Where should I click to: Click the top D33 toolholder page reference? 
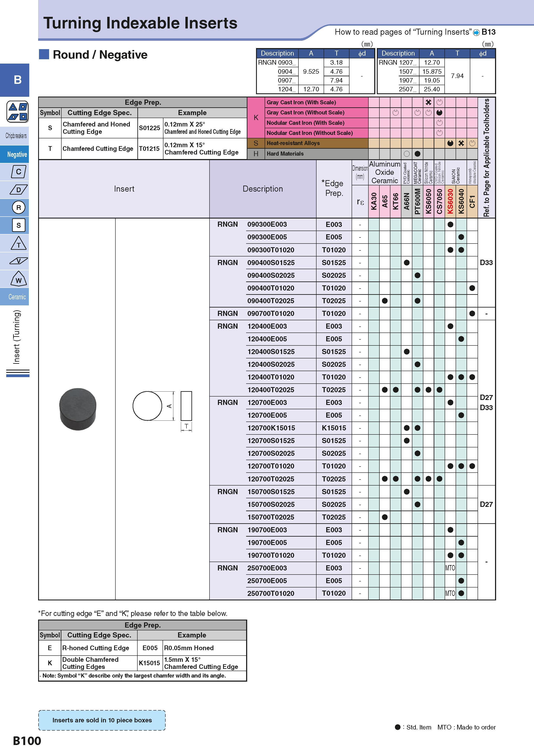486,262
